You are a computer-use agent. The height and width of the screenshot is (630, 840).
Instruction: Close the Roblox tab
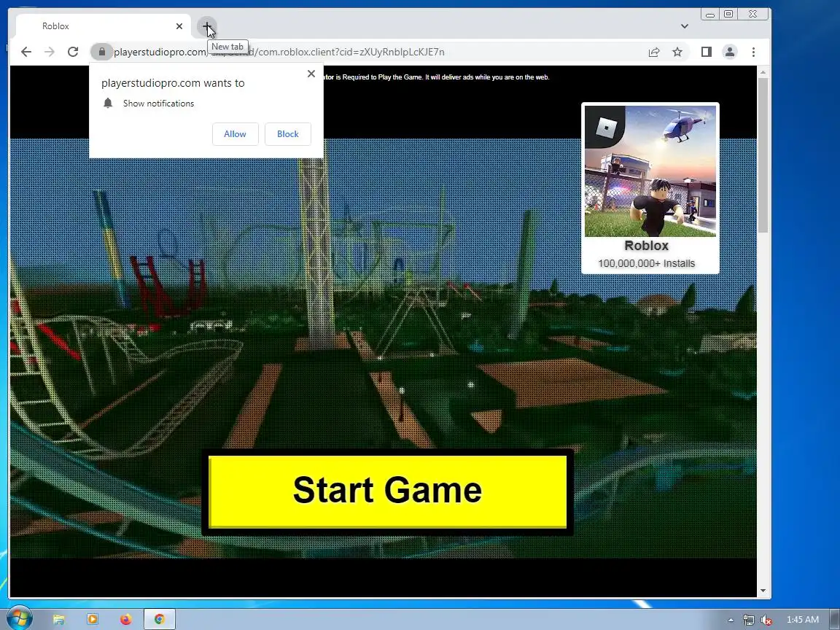pos(179,26)
